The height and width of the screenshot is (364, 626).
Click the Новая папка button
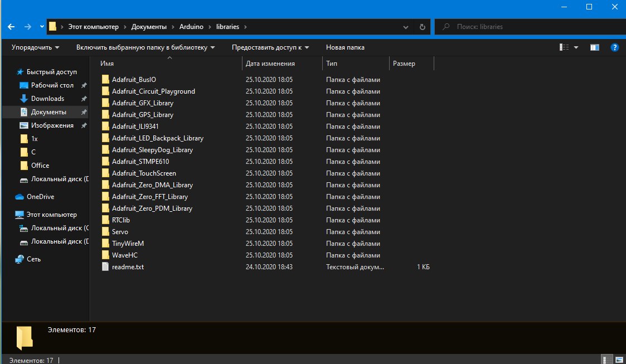tap(345, 47)
